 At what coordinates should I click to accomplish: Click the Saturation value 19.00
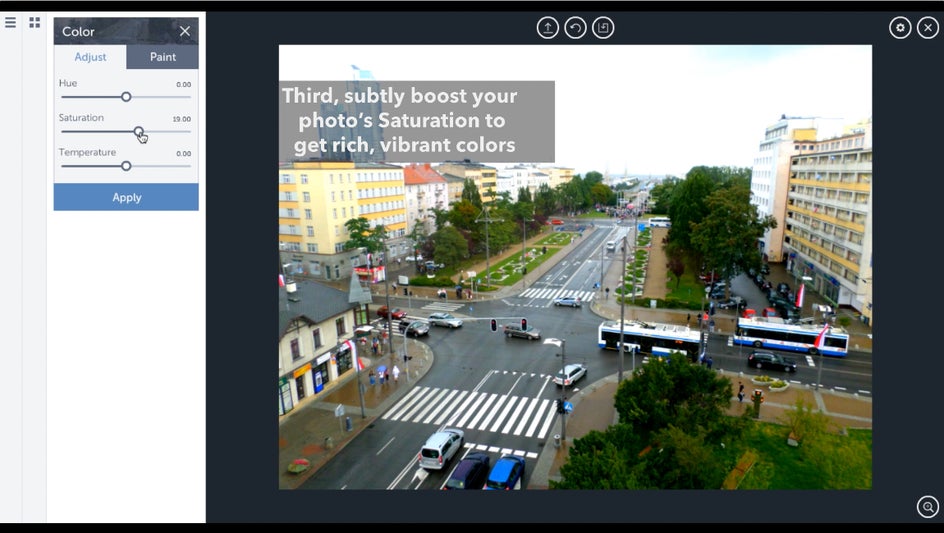182,119
